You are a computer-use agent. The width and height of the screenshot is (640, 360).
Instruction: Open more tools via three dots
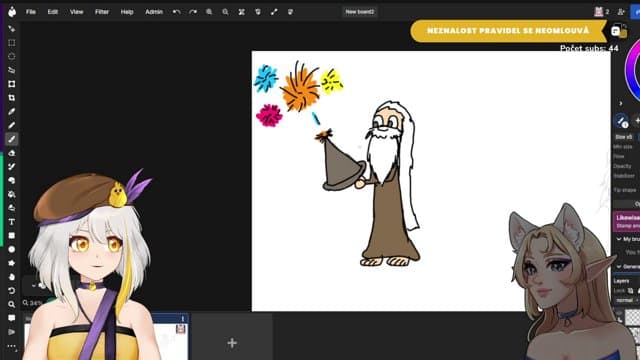pyautogui.click(x=12, y=346)
